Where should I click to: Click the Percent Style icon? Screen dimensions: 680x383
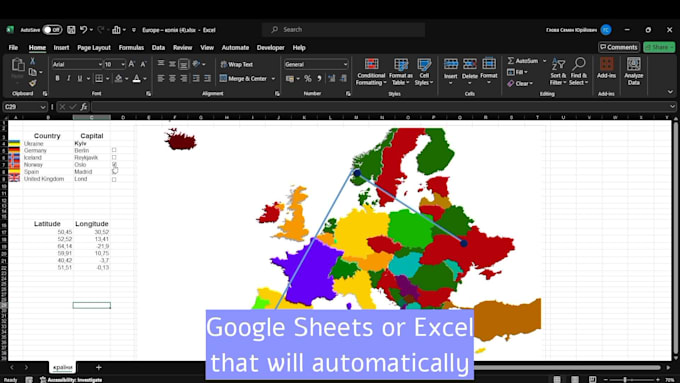[307, 79]
